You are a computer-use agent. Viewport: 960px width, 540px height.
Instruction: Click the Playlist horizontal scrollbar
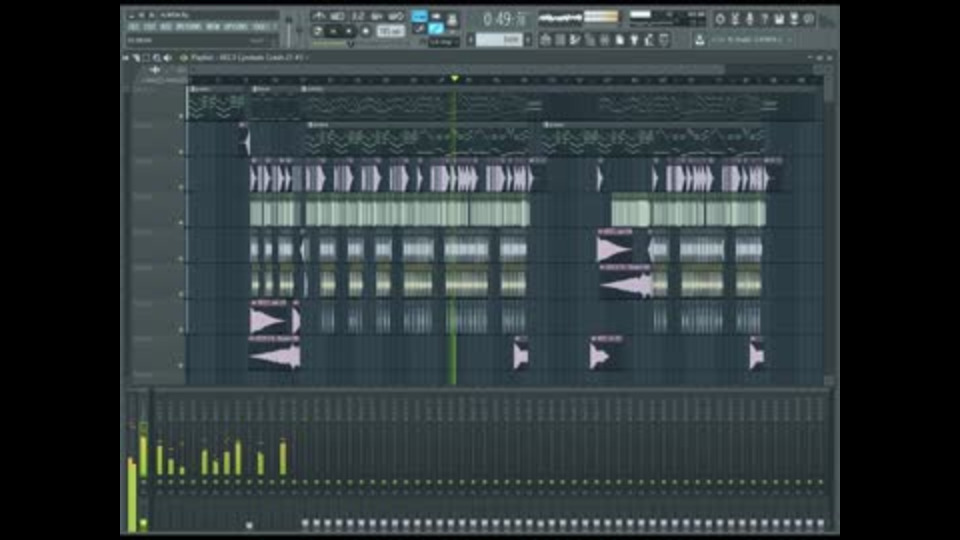point(457,70)
